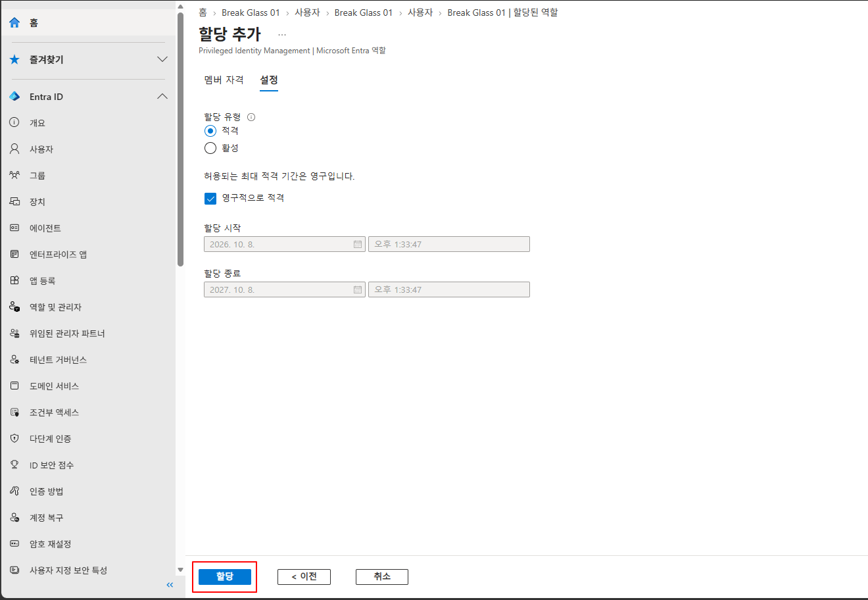The image size is (868, 600).
Task: Click the 취소 cancel button
Action: point(382,577)
